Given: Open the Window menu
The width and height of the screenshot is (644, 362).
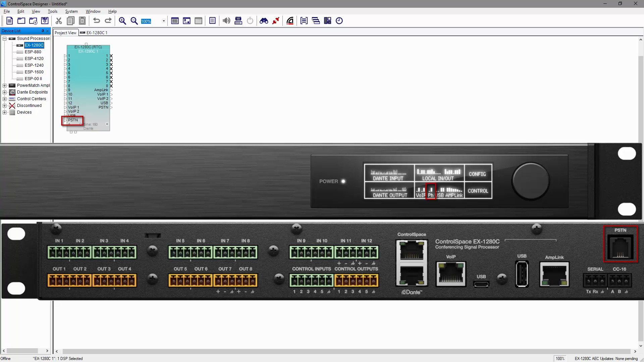Looking at the screenshot, I should point(93,11).
